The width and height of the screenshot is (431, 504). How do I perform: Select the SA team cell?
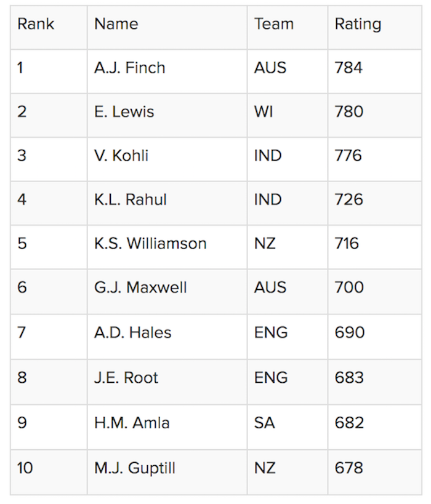tap(264, 423)
